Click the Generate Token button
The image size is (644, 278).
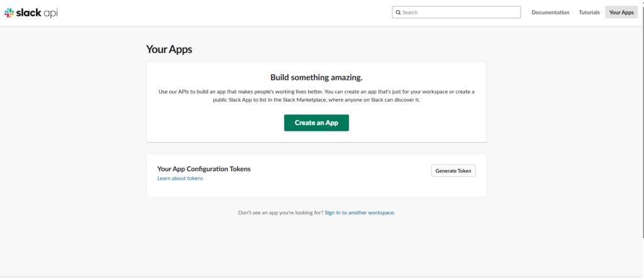[453, 170]
